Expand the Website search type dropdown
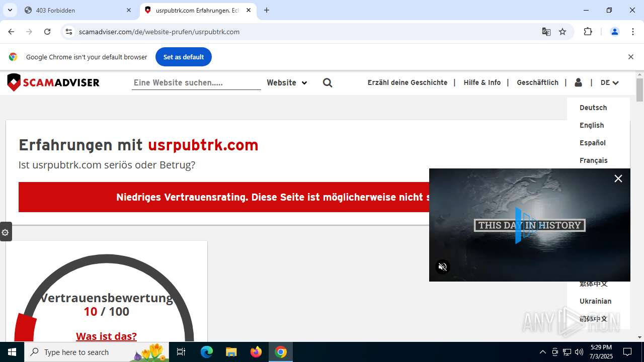 coord(287,82)
